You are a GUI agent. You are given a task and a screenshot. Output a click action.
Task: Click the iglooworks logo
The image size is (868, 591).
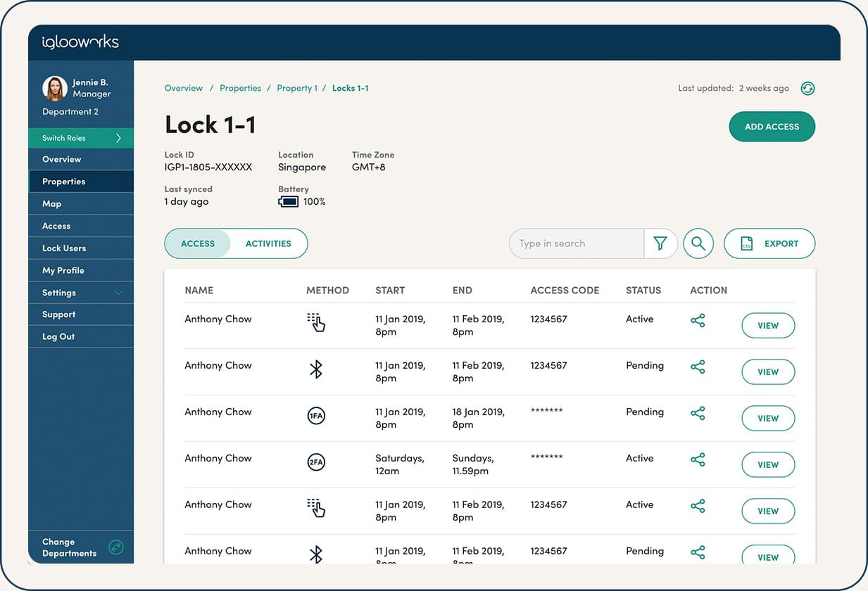click(80, 42)
